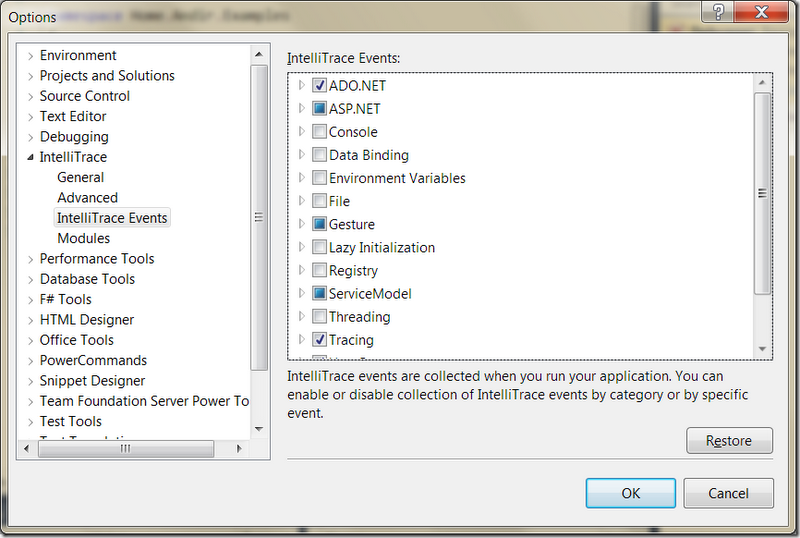The width and height of the screenshot is (800, 538).
Task: Expand the HTML Designer node arrow
Action: (31, 321)
